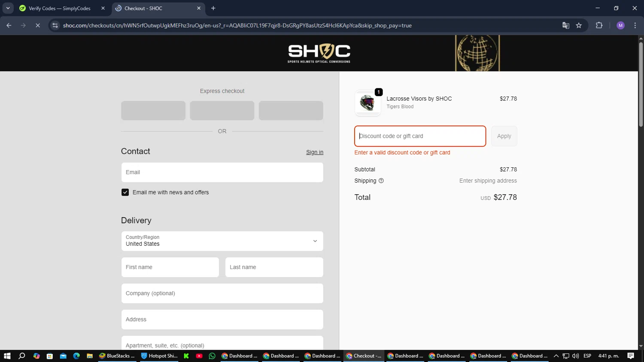Screen dimensions: 644x362
Task: Select first express checkout placeholder button
Action: coord(153,111)
